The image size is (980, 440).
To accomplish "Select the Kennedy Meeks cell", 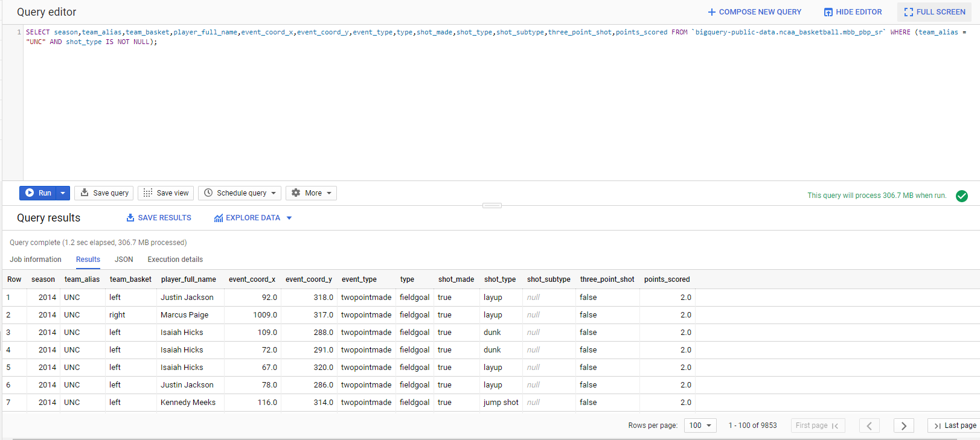I will [x=188, y=403].
